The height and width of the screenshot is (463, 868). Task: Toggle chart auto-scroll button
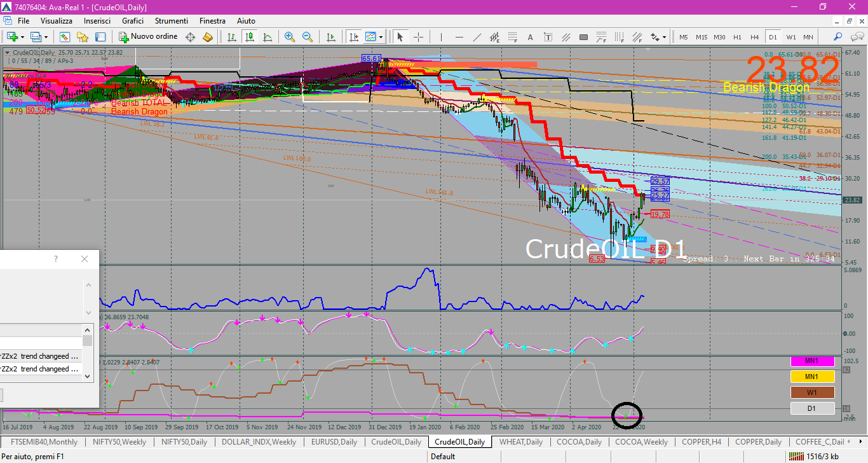point(331,37)
